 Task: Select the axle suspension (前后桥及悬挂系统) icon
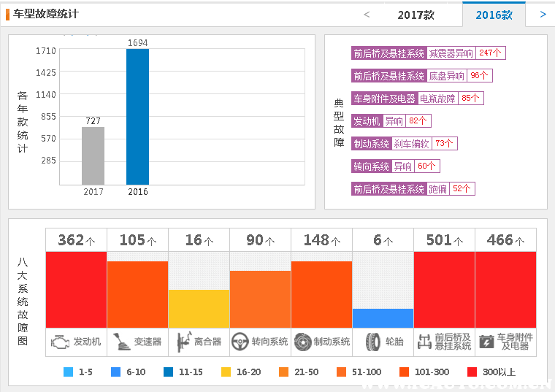tap(424, 342)
